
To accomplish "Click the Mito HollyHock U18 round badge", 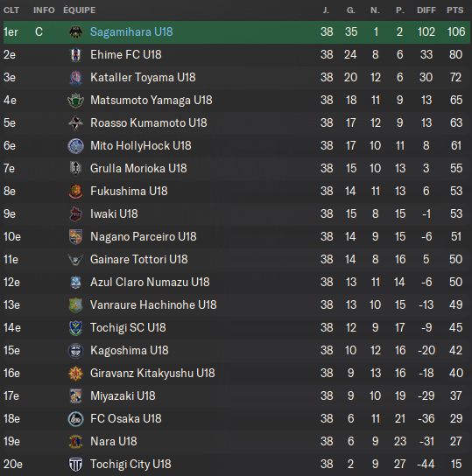I will (x=75, y=146).
